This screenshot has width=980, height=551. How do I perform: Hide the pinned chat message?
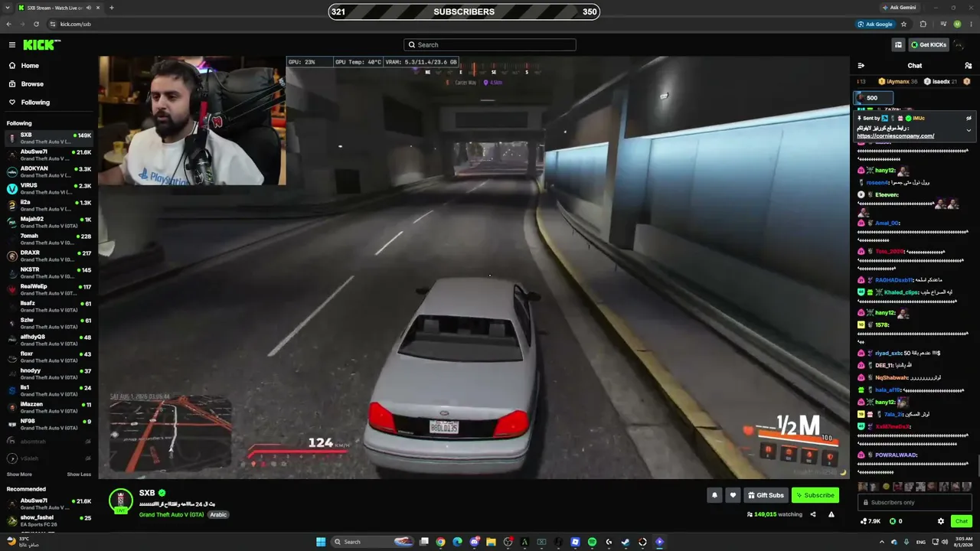[x=969, y=119]
